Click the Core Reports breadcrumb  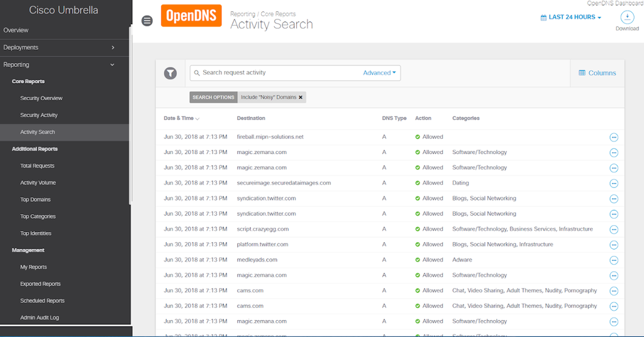pos(278,14)
